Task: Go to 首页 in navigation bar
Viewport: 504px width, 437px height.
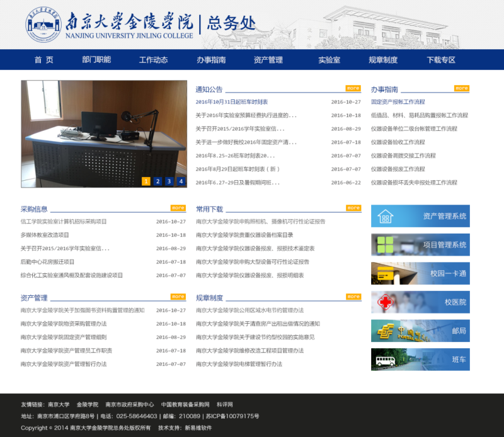Action: (43, 60)
